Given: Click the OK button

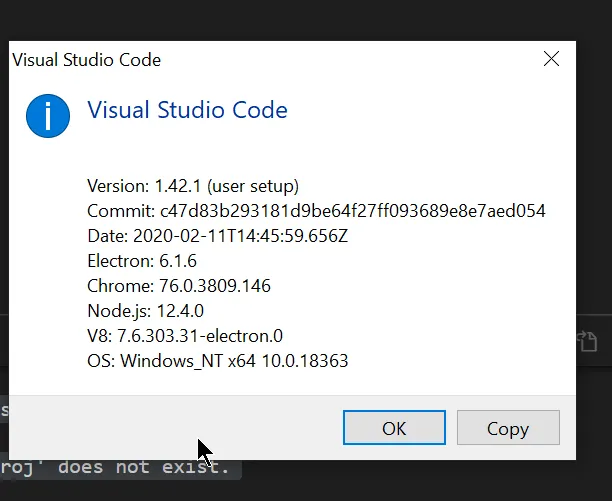Looking at the screenshot, I should (x=394, y=428).
